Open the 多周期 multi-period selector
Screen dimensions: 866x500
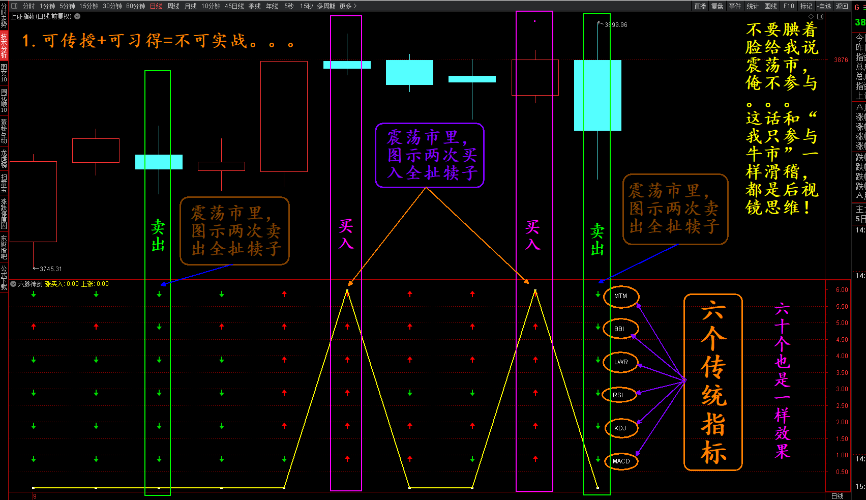tap(324, 6)
